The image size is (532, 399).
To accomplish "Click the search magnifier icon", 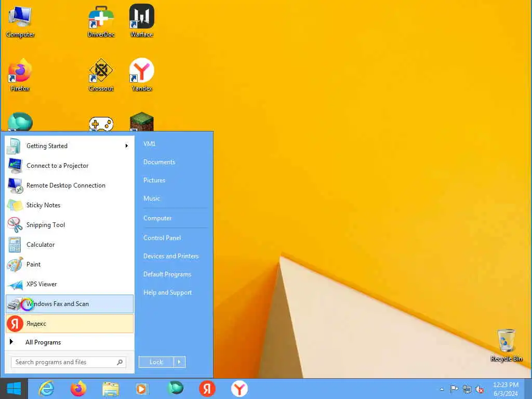I will 119,362.
